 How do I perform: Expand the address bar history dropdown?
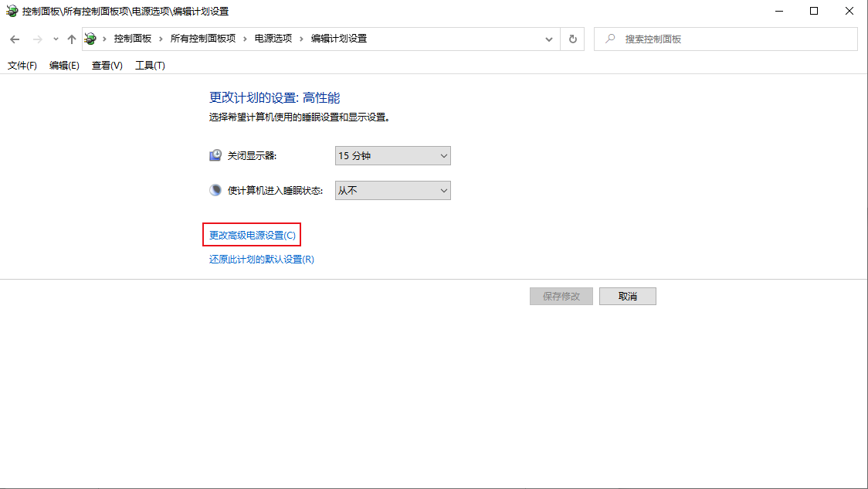click(548, 39)
